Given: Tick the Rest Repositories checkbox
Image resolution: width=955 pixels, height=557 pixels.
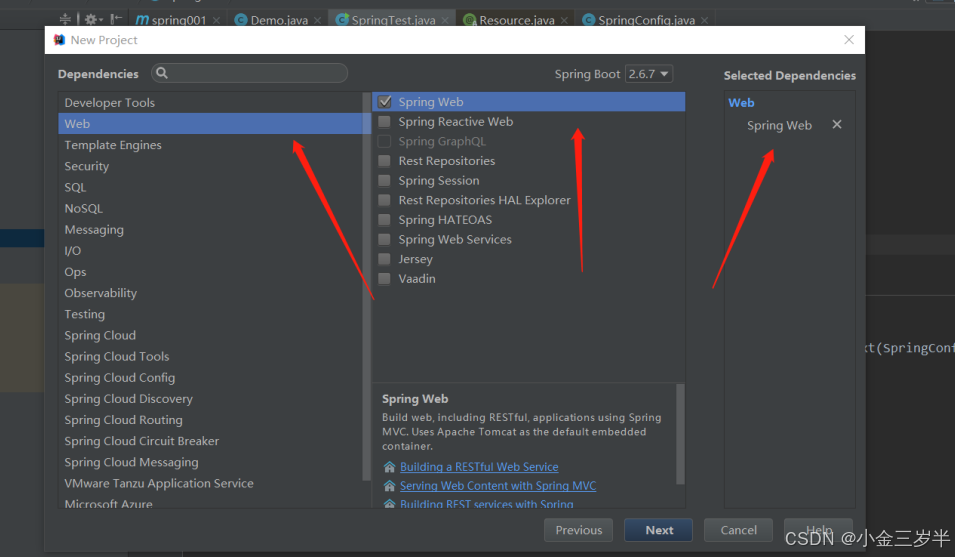Looking at the screenshot, I should click(384, 161).
